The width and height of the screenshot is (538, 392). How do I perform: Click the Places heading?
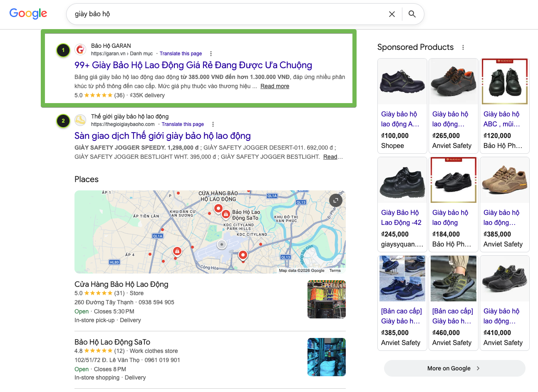pos(87,180)
